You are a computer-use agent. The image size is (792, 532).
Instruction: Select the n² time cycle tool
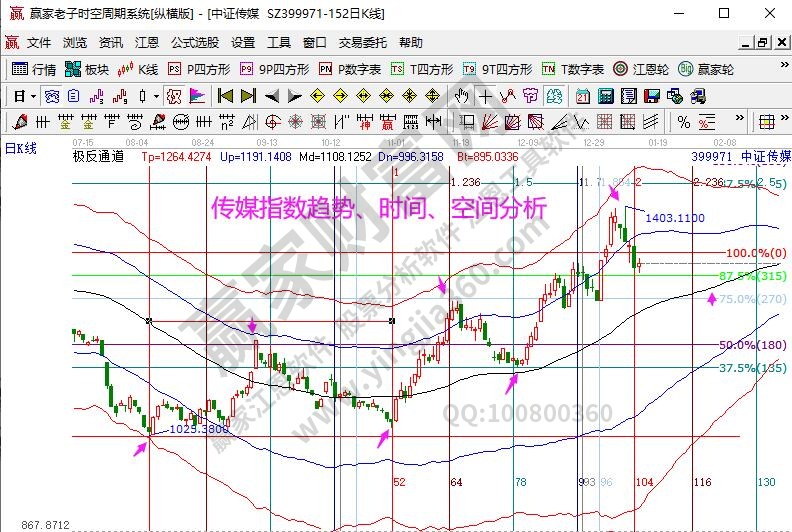pyautogui.click(x=227, y=122)
